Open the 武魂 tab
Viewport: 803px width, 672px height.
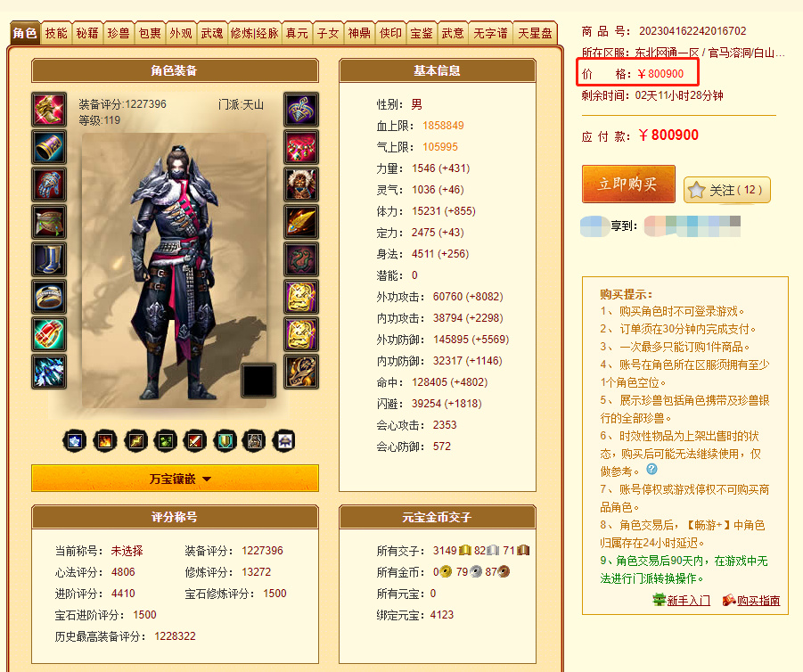211,33
